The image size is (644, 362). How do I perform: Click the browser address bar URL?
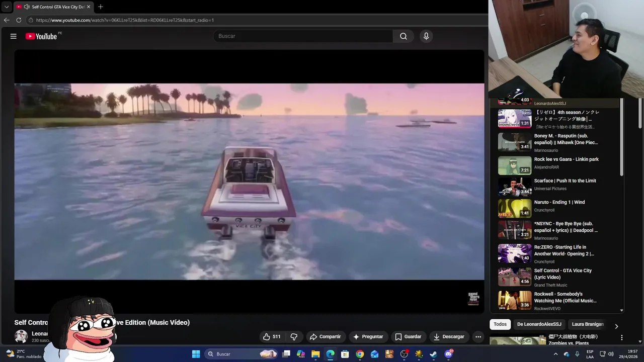(125, 20)
